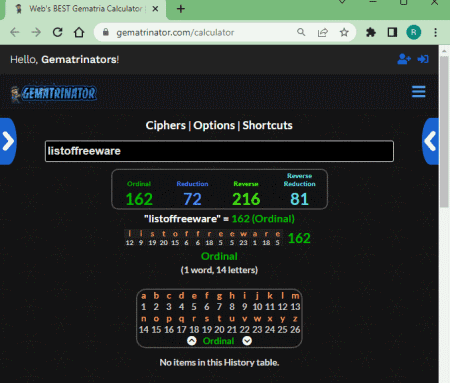Image resolution: width=450 pixels, height=383 pixels.
Task: Open the Shortcuts menu
Action: point(267,125)
